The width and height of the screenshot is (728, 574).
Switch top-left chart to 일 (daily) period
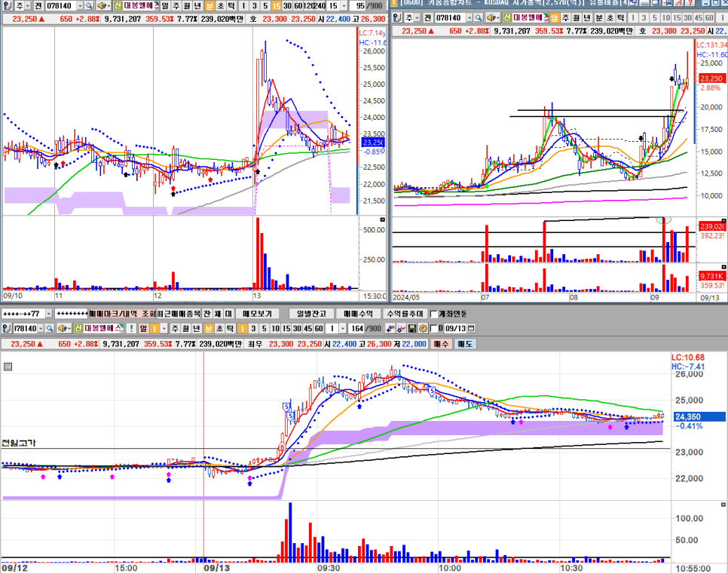[165, 6]
